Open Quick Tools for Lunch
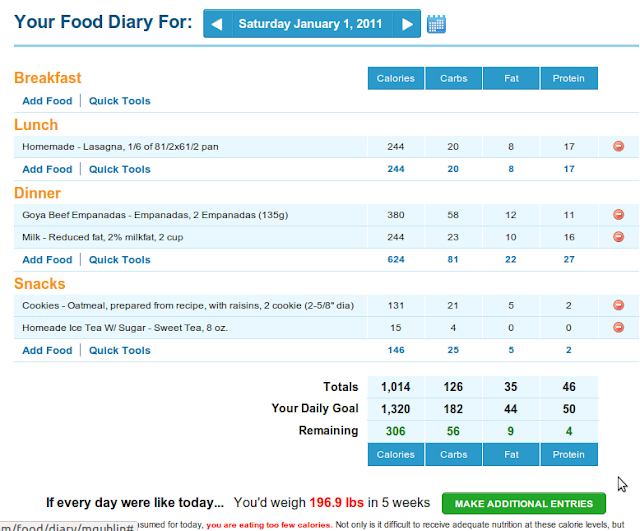The image size is (640, 531). (x=120, y=169)
